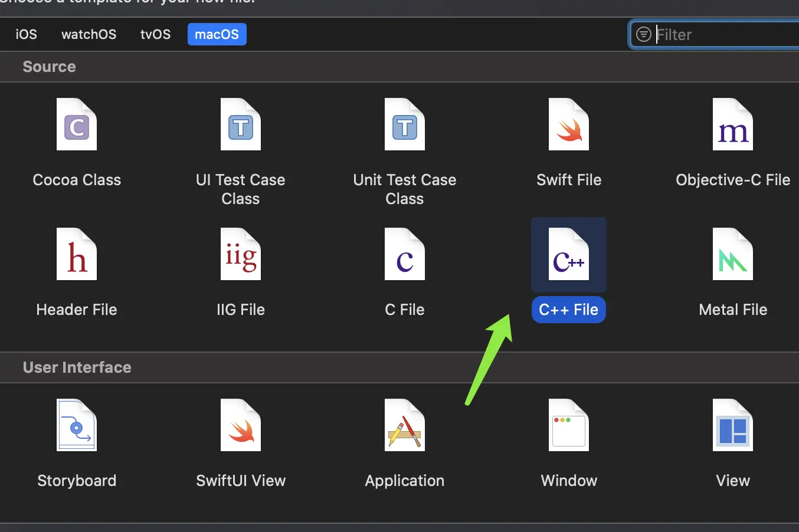Select the Swift File template icon
Image resolution: width=799 pixels, height=532 pixels.
pos(569,124)
